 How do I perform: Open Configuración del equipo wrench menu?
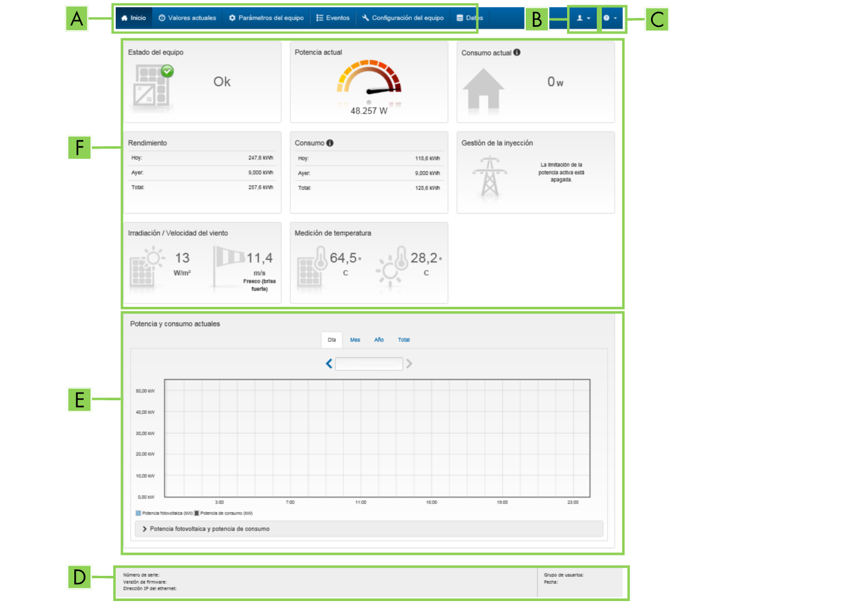pos(403,18)
